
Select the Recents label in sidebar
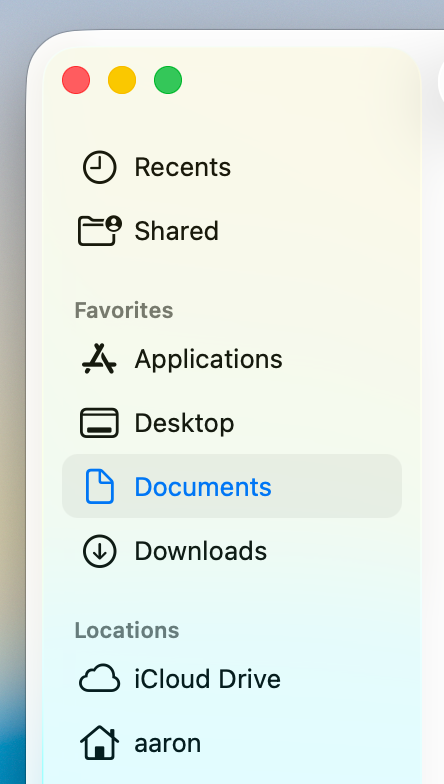182,167
